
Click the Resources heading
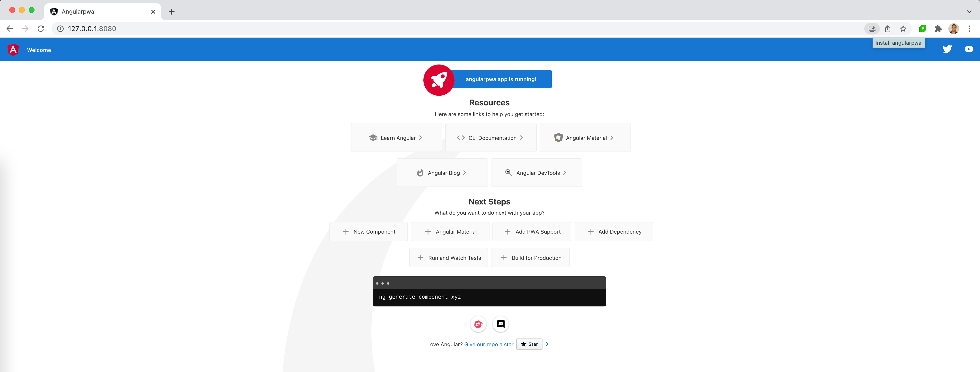tap(489, 103)
